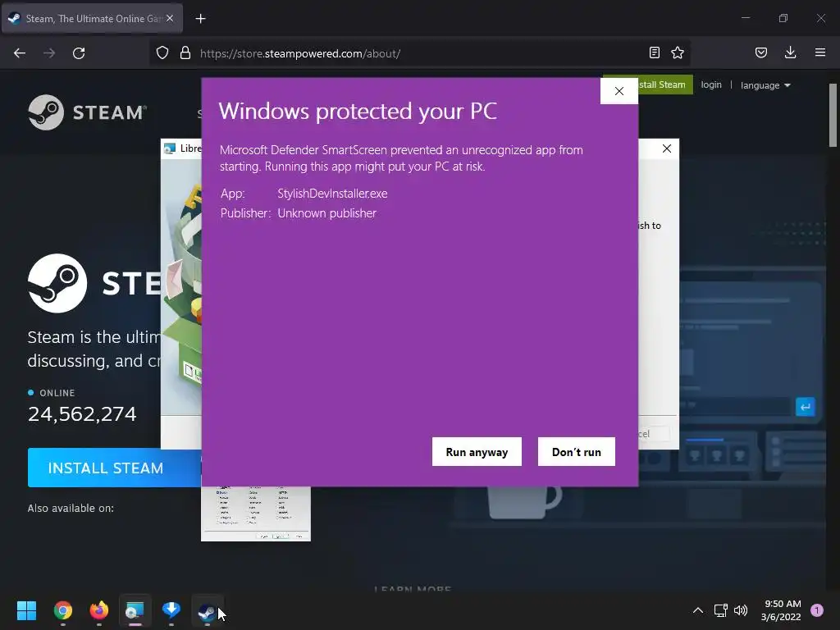Close the LibreOffice installer window behind
The image size is (840, 630).
click(x=666, y=148)
